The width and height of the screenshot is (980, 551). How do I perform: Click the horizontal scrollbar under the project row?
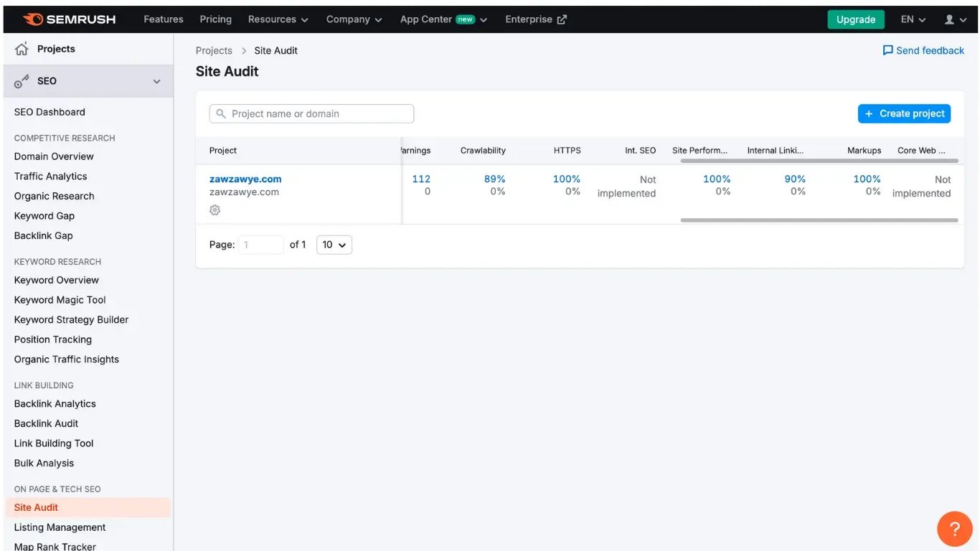(x=819, y=220)
